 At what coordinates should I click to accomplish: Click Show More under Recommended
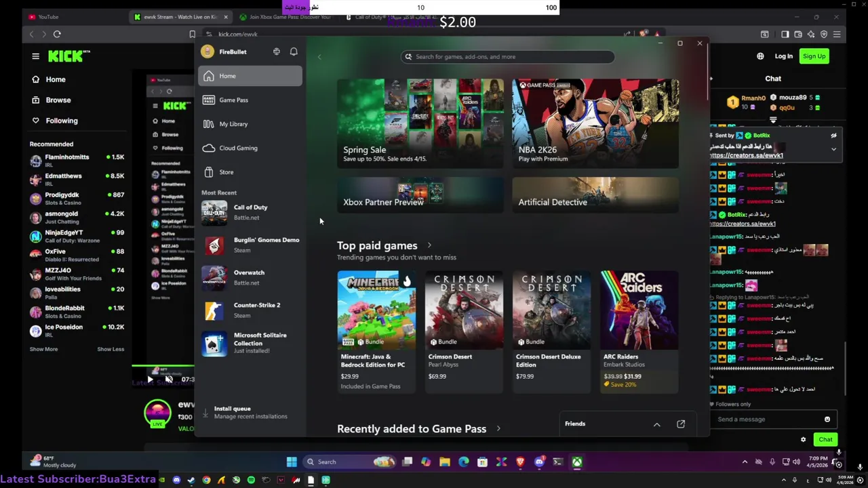click(x=43, y=349)
